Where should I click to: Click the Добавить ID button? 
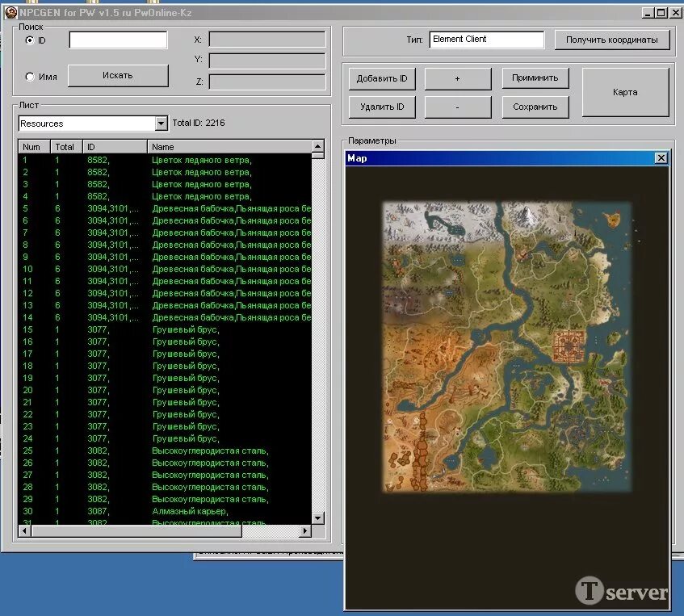(x=382, y=78)
